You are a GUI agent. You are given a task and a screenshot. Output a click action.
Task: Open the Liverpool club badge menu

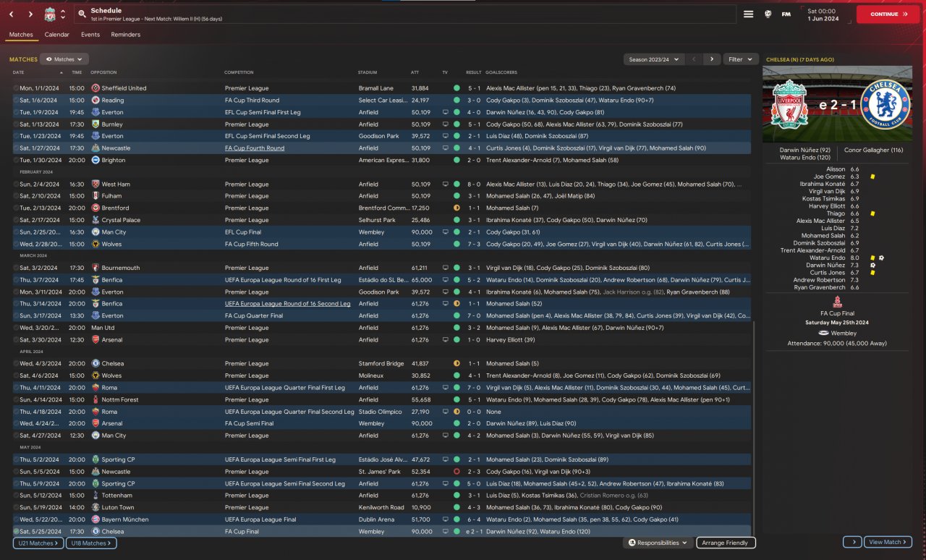point(49,14)
